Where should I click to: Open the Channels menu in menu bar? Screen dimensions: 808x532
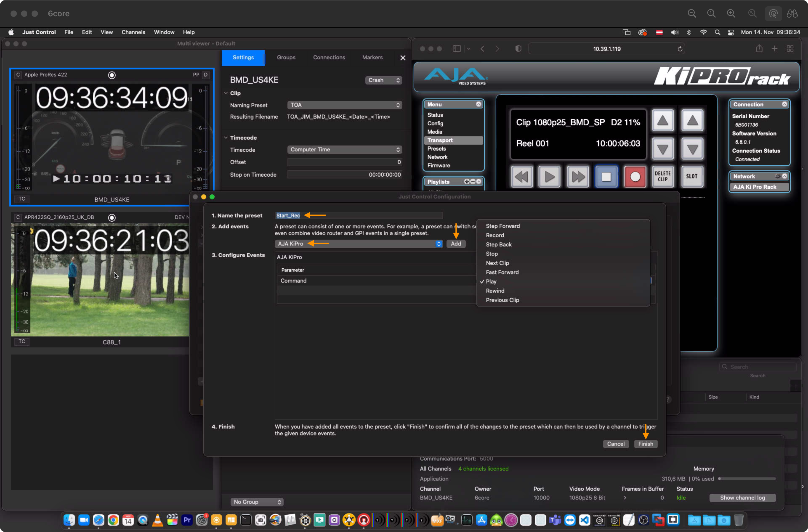pos(133,32)
